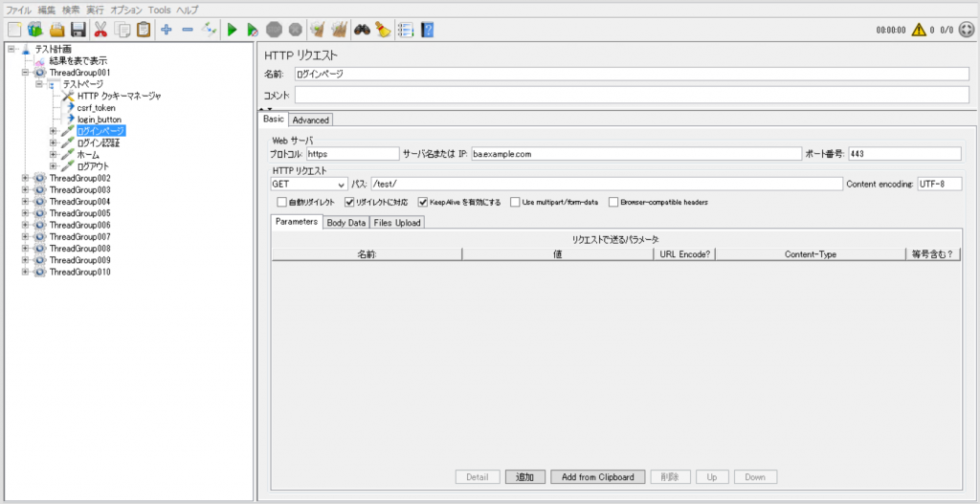This screenshot has height=504, width=980.
Task: Click the プロトコル field showing https
Action: coord(352,154)
